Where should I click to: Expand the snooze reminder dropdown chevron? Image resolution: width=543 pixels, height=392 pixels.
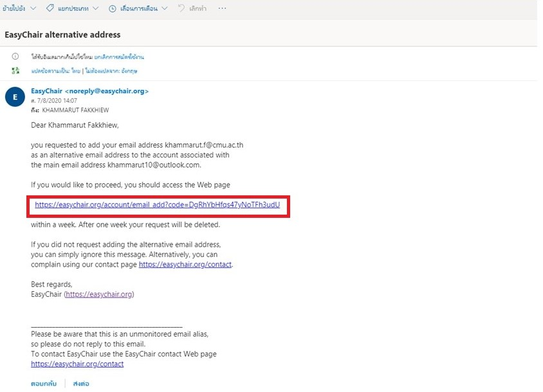[165, 8]
